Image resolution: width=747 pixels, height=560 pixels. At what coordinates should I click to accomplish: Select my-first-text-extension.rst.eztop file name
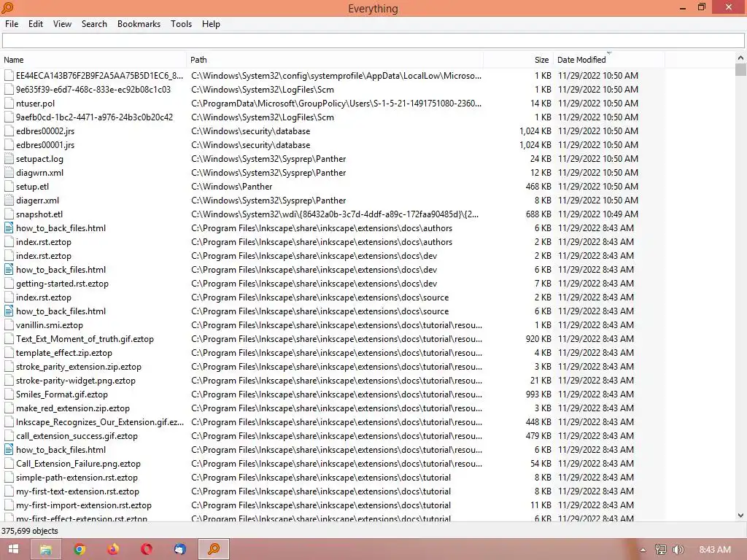tap(77, 491)
